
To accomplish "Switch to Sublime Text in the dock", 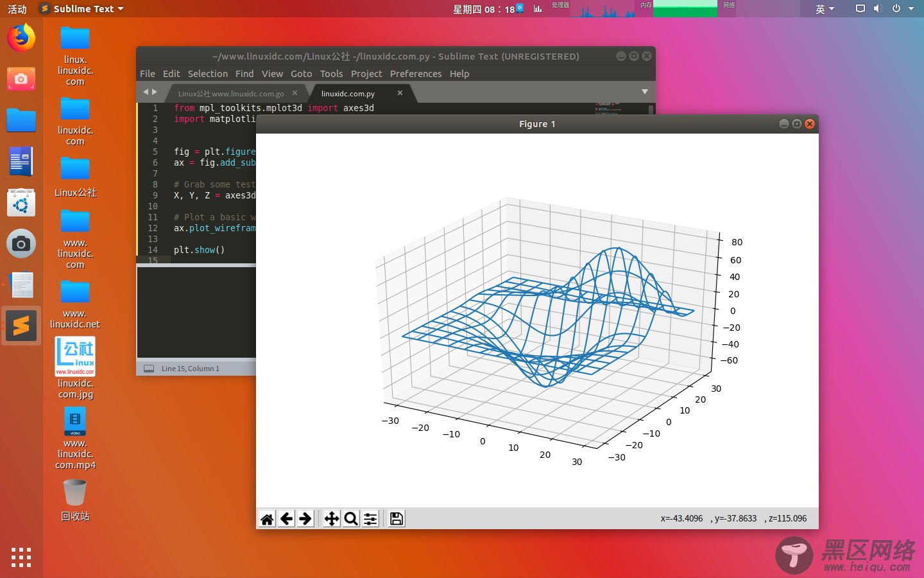I will click(21, 326).
